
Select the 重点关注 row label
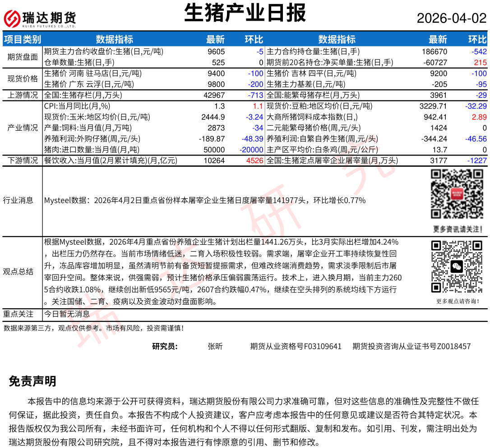pos(18,314)
